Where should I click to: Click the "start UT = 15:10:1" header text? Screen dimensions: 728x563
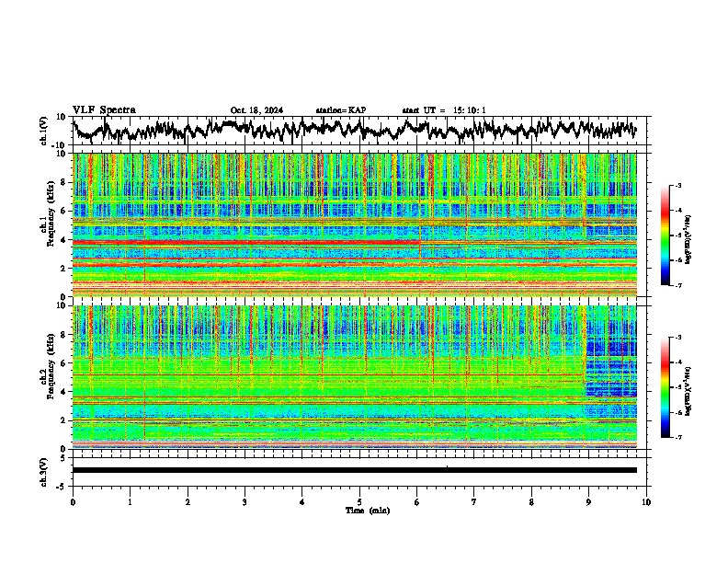444,110
